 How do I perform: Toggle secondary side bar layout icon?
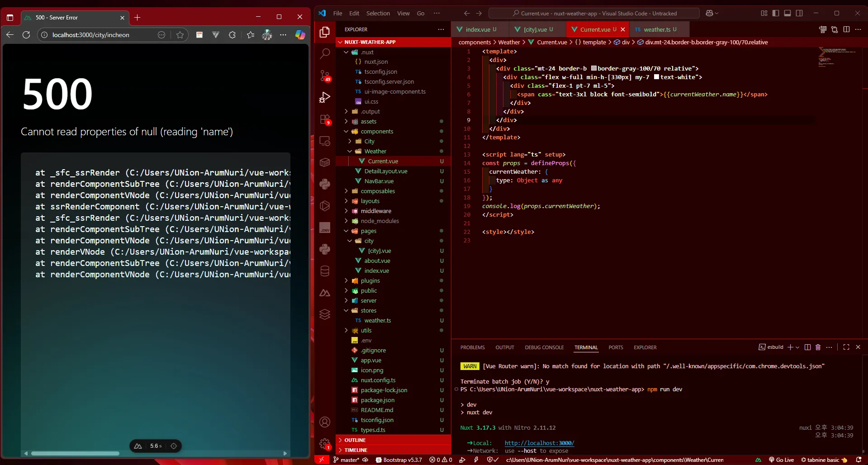click(x=799, y=13)
